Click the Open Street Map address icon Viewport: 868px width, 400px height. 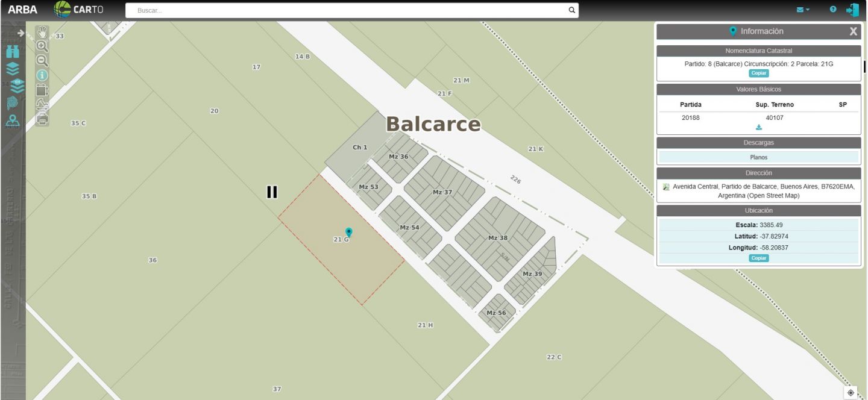[x=665, y=187]
